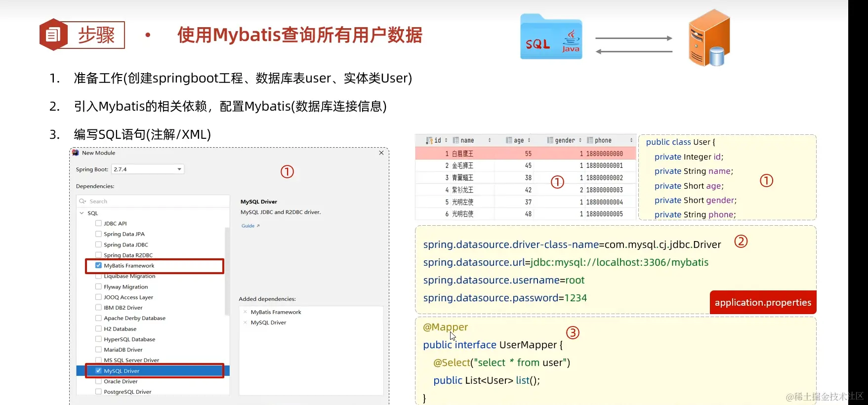
Task: Click the MS SQL Server Driver item
Action: click(131, 360)
